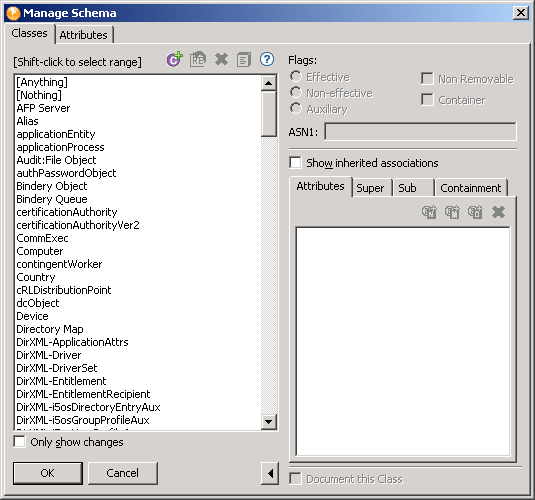
Task: Enable Only show changes checkbox
Action: (19, 441)
